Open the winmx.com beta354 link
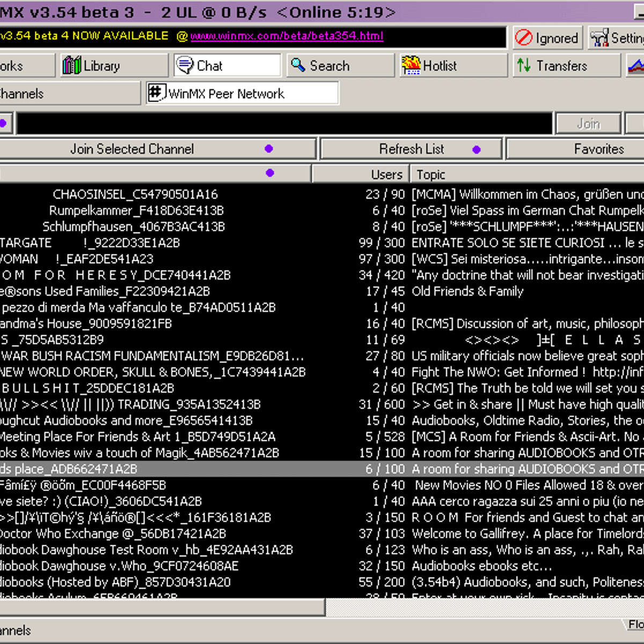 [x=287, y=36]
